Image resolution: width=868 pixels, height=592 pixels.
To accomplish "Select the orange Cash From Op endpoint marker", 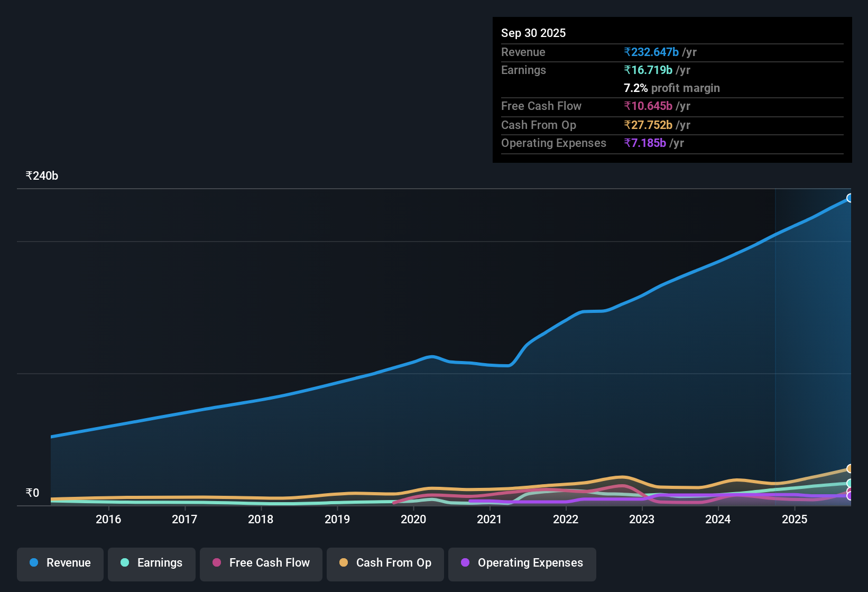I will [x=850, y=468].
